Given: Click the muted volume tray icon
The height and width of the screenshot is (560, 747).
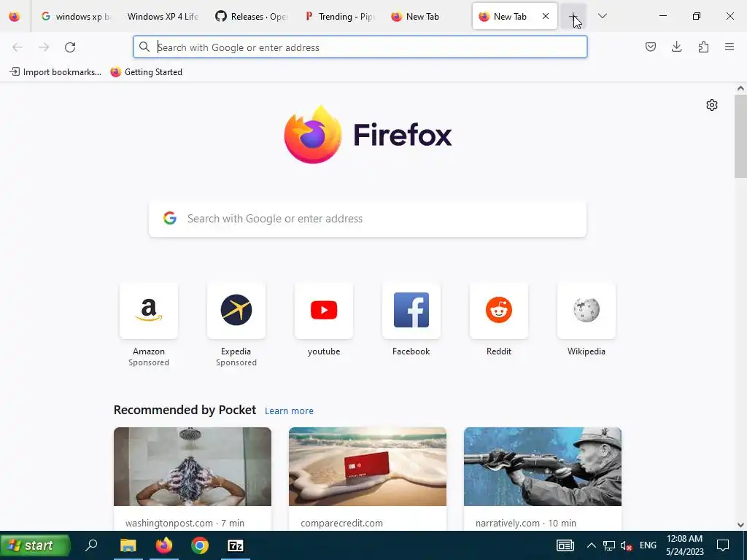Looking at the screenshot, I should [627, 545].
